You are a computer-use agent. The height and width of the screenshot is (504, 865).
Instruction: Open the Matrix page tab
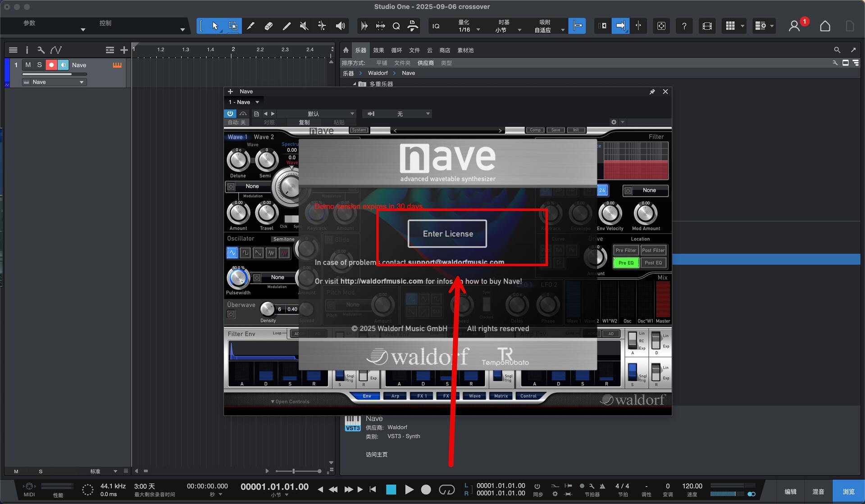pos(501,396)
